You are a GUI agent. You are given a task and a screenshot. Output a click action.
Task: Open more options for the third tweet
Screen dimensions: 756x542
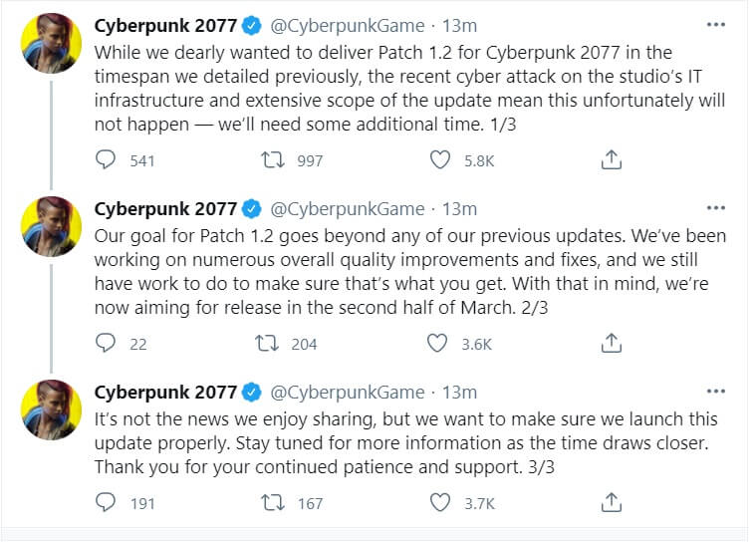pyautogui.click(x=715, y=392)
